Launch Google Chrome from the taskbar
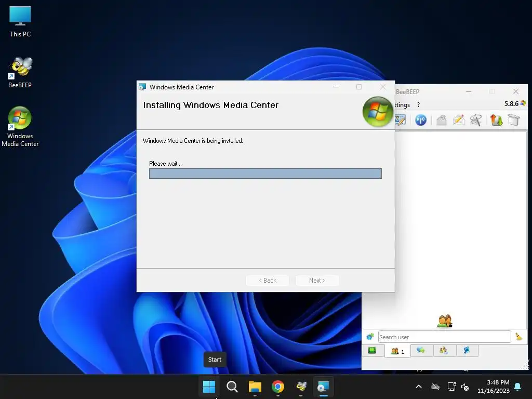Image resolution: width=532 pixels, height=399 pixels. pos(278,387)
